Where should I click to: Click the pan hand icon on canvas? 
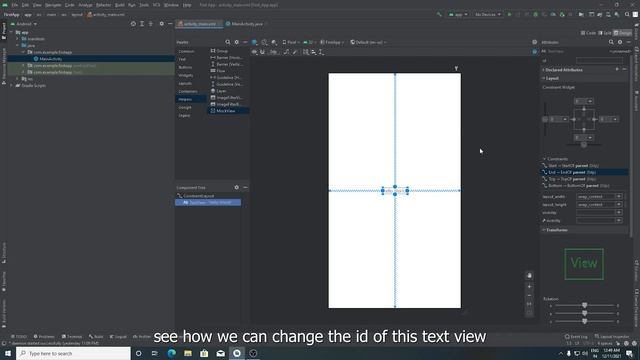(x=529, y=276)
